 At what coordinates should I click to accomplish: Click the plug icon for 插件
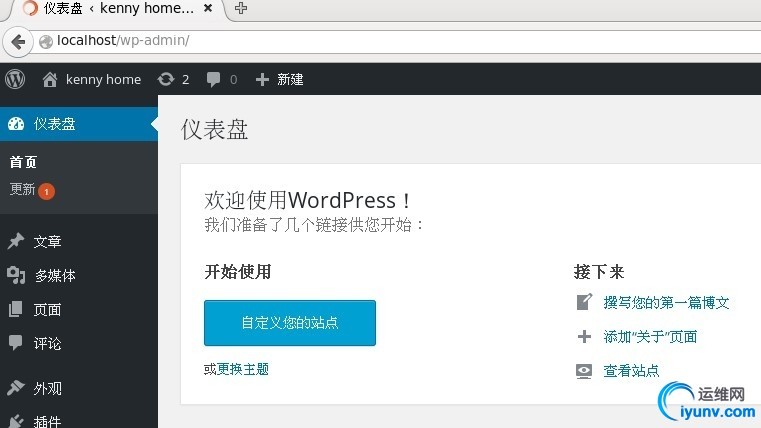[16, 421]
